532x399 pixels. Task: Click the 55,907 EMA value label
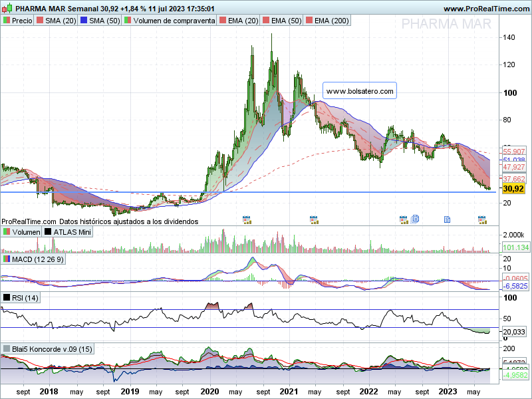click(513, 152)
